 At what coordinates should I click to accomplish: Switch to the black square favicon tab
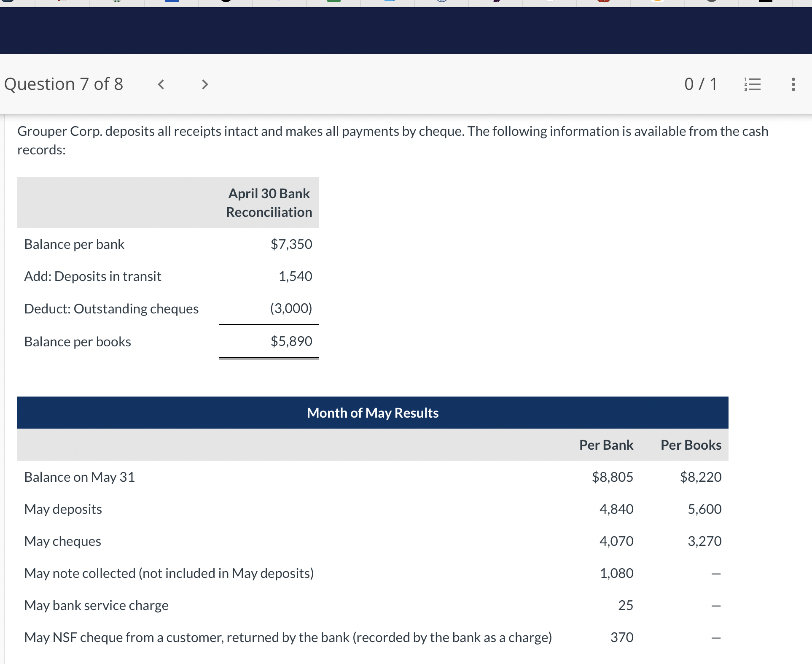765,1
